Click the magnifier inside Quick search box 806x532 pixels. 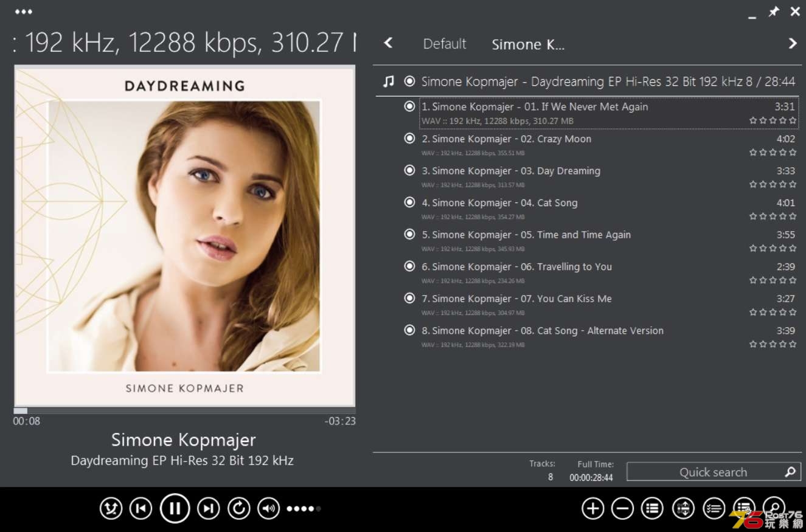tap(790, 472)
